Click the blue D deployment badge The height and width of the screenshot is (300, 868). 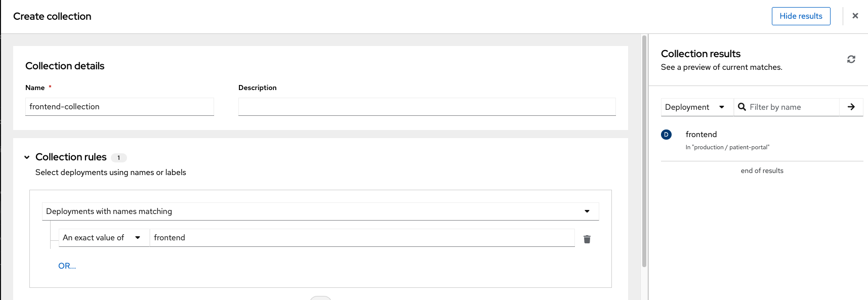pyautogui.click(x=666, y=135)
